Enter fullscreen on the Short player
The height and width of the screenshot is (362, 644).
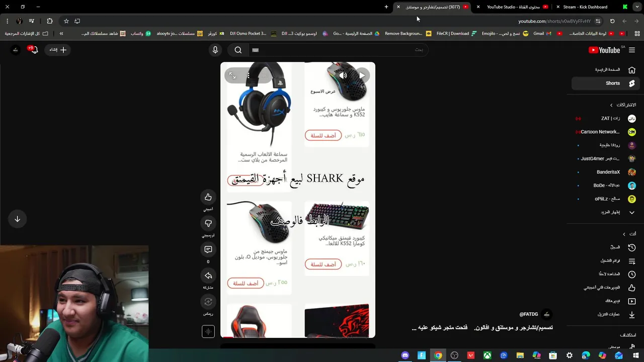[x=232, y=75]
